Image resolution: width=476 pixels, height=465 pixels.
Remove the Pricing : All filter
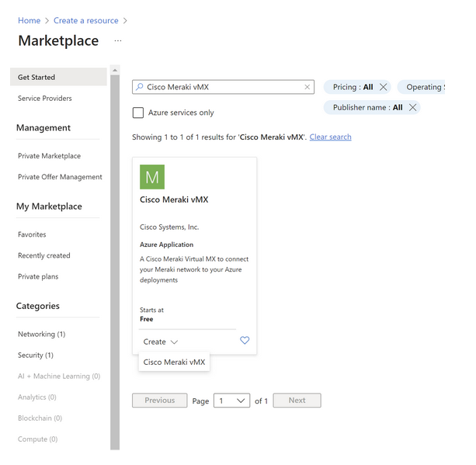pos(384,87)
